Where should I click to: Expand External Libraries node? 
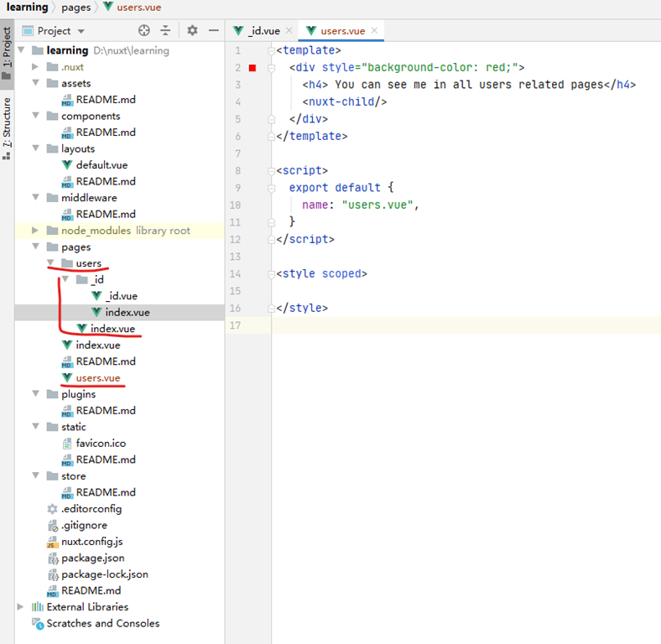[x=20, y=607]
